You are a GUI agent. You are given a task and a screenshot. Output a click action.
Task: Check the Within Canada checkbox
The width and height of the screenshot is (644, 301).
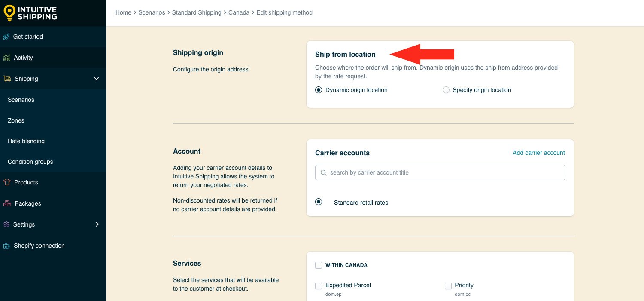pyautogui.click(x=319, y=265)
